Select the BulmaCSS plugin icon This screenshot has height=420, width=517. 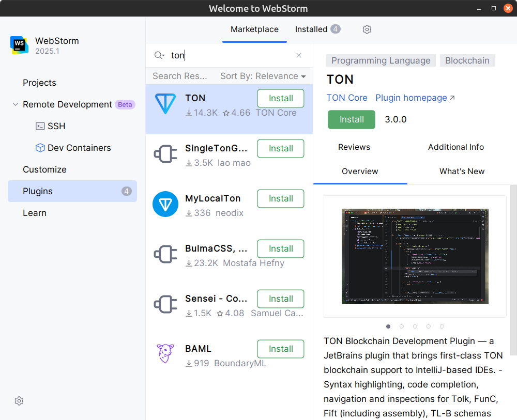[x=165, y=254]
